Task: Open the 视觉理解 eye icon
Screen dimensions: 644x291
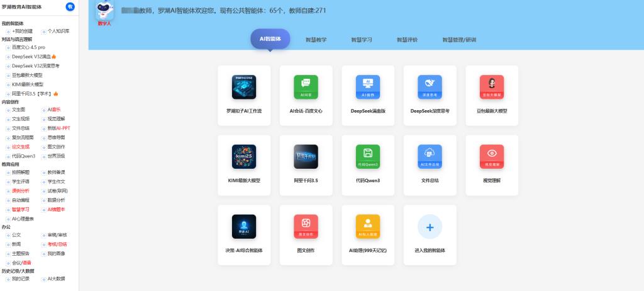Action: point(492,156)
